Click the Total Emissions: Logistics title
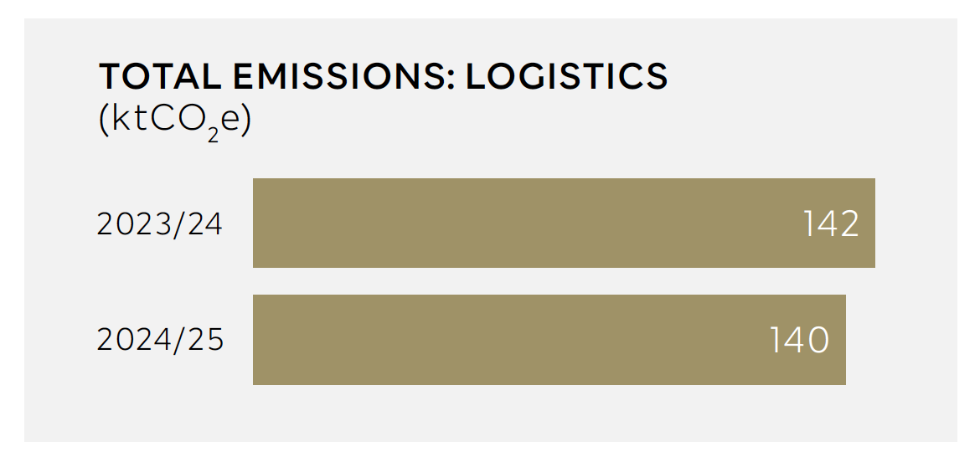 point(384,76)
